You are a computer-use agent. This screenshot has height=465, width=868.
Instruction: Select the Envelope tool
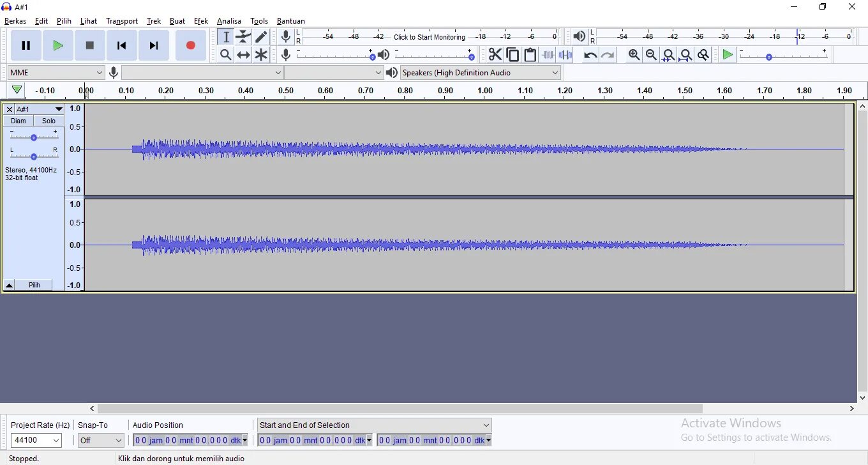coord(243,37)
